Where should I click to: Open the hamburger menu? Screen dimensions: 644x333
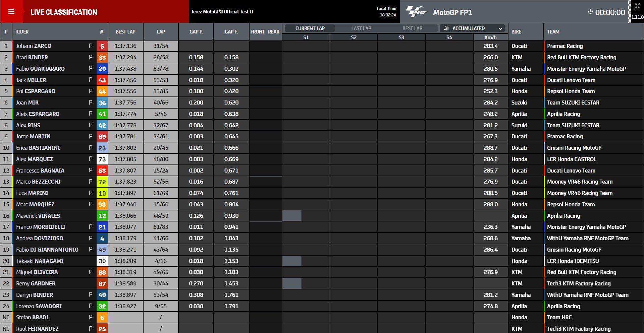tap(11, 12)
